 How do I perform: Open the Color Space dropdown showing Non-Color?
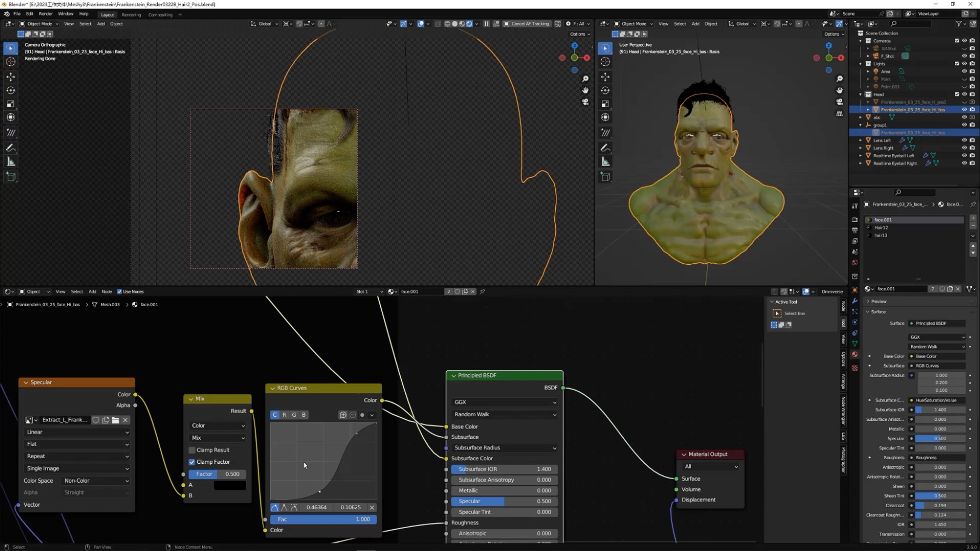[x=95, y=480]
